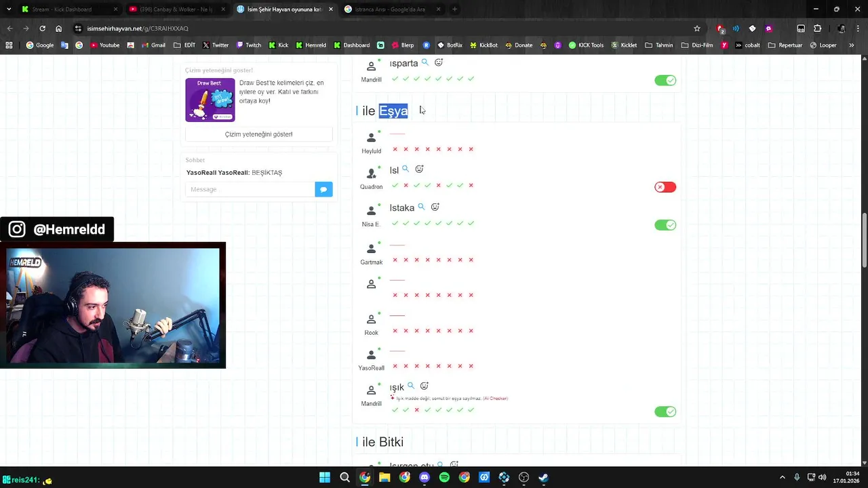
Task: Click the page vertical scrollbar
Action: 864,241
